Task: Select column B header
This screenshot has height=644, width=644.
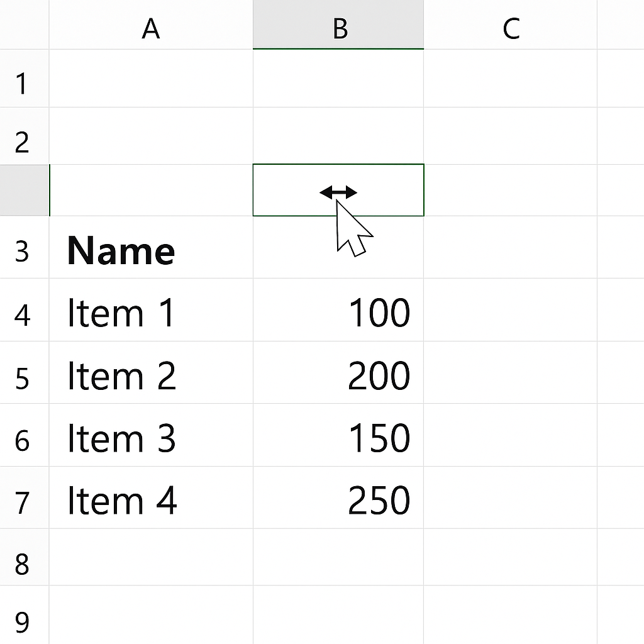Action: [338, 25]
